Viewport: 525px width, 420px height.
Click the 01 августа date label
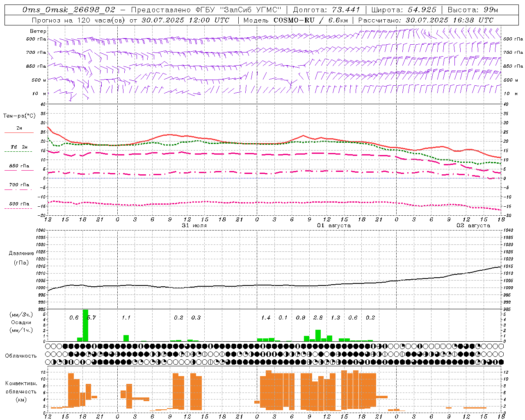(x=334, y=226)
